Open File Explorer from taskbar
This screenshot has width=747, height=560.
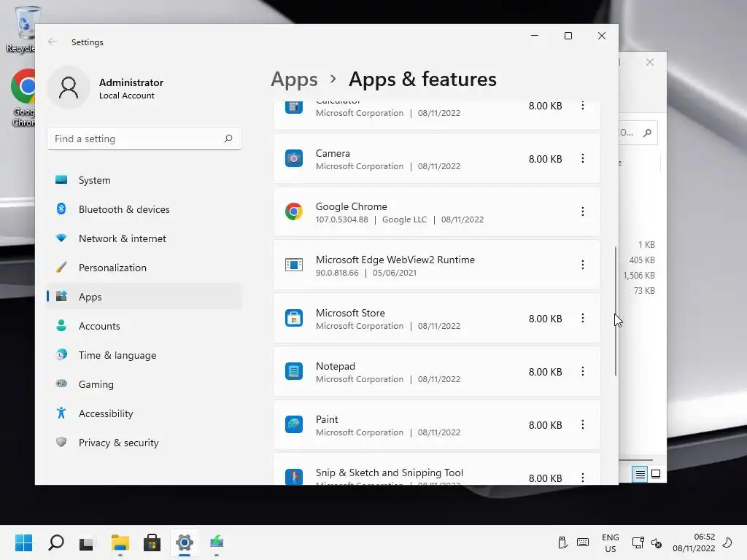[x=120, y=542]
